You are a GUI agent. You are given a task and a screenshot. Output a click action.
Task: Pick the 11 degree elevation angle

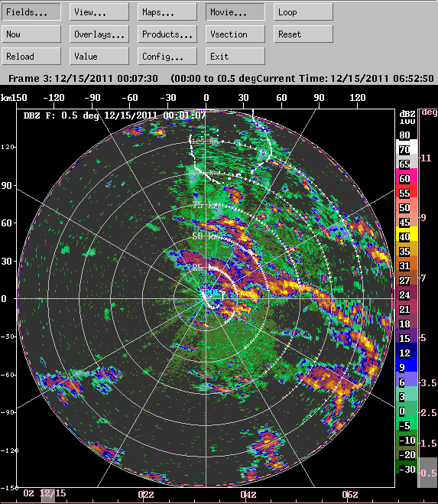(x=426, y=158)
